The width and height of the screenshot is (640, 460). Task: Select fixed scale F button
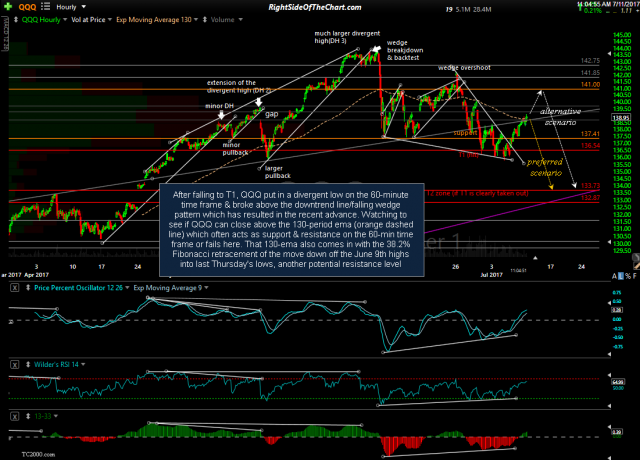(635, 276)
